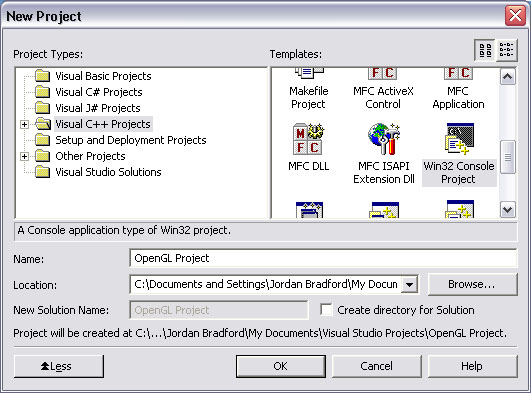Click OK to create the project
Viewport: 531px width, 393px height.
(x=281, y=366)
